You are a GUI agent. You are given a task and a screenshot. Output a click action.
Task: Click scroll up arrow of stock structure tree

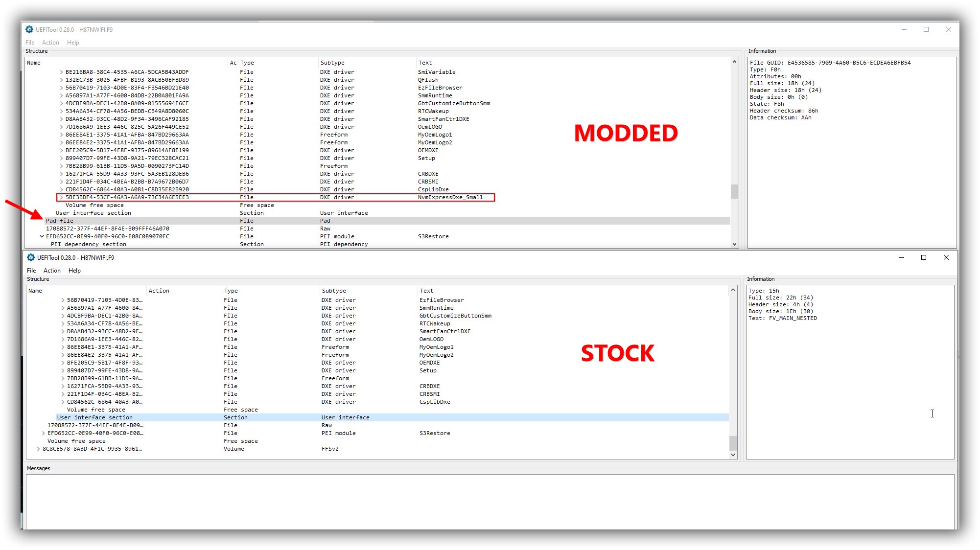[x=733, y=290]
